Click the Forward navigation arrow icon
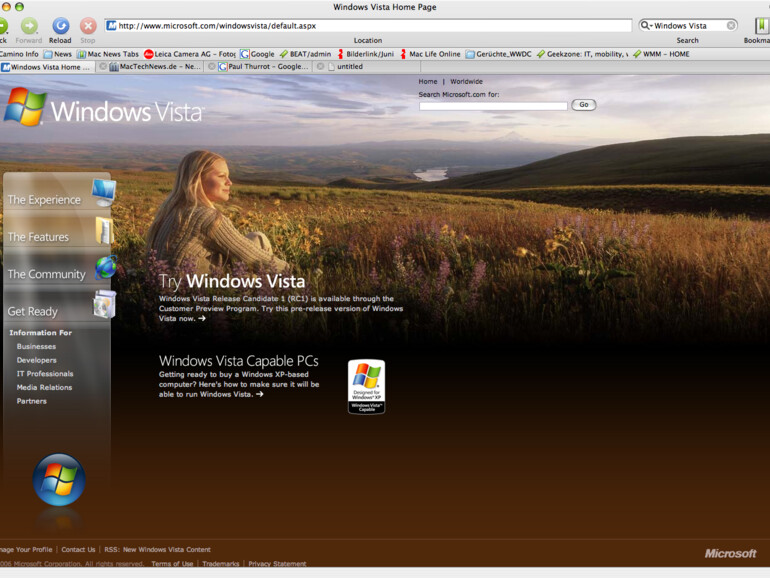Image resolution: width=770 pixels, height=578 pixels. (x=29, y=26)
